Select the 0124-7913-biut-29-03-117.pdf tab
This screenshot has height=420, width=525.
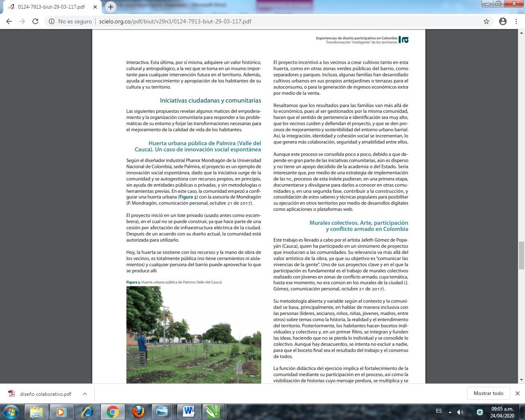(51, 7)
